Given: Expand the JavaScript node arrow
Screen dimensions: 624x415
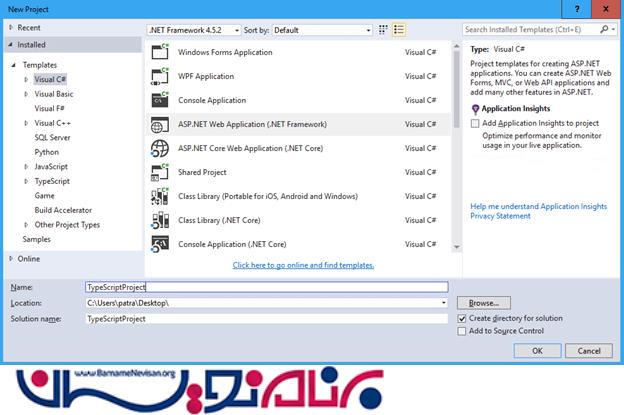Looking at the screenshot, I should (x=26, y=167).
